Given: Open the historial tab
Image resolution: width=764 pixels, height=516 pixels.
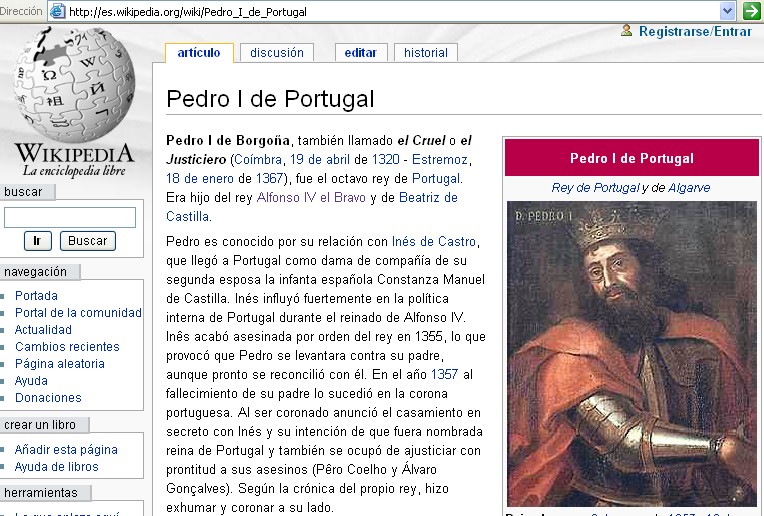Looking at the screenshot, I should click(426, 53).
